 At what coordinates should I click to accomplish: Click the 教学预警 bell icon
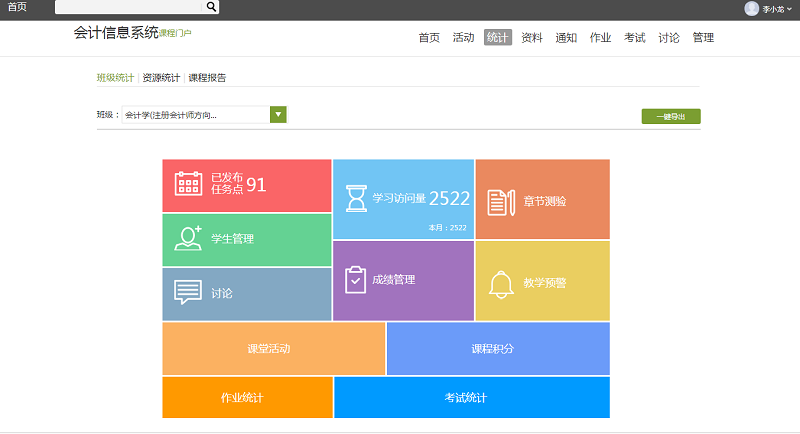click(x=501, y=284)
